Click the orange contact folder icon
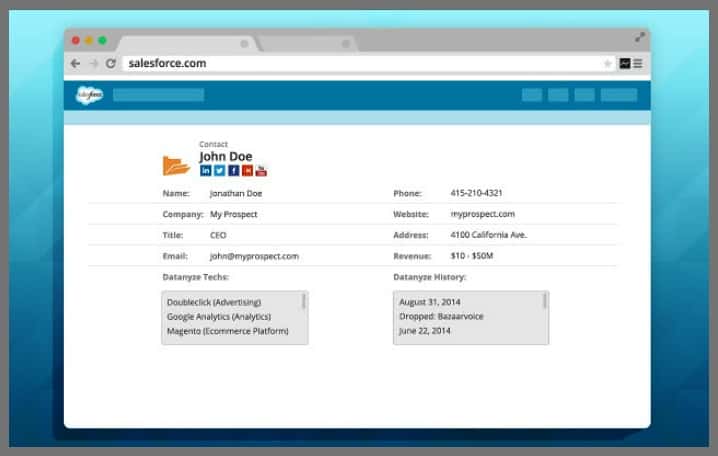Viewport: 718px width, 456px height. click(176, 165)
